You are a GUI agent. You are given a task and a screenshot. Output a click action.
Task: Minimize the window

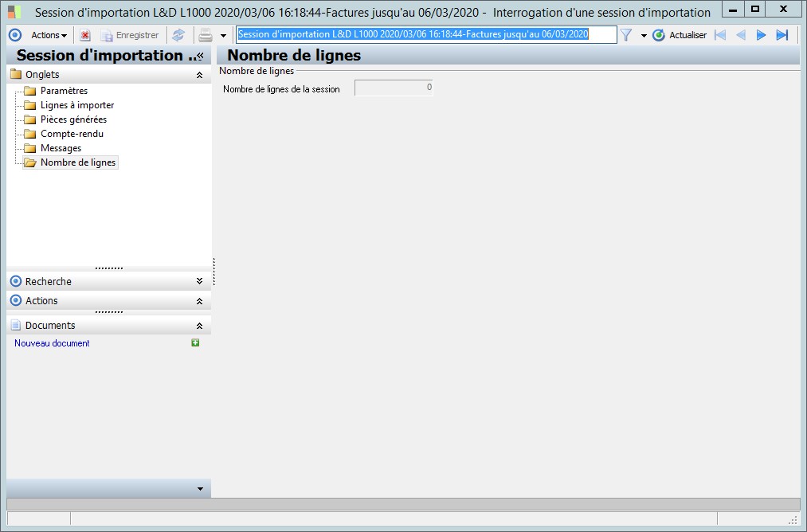(x=733, y=10)
